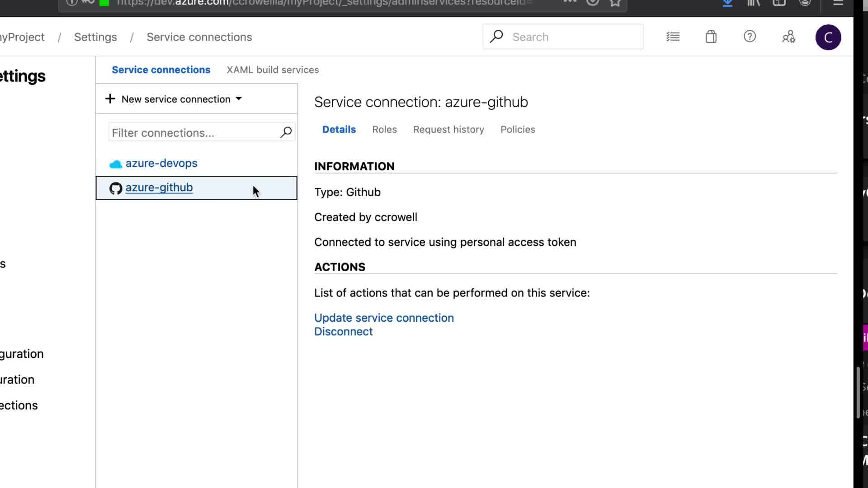Open the user settings people-gear icon
868x488 pixels.
coord(788,37)
